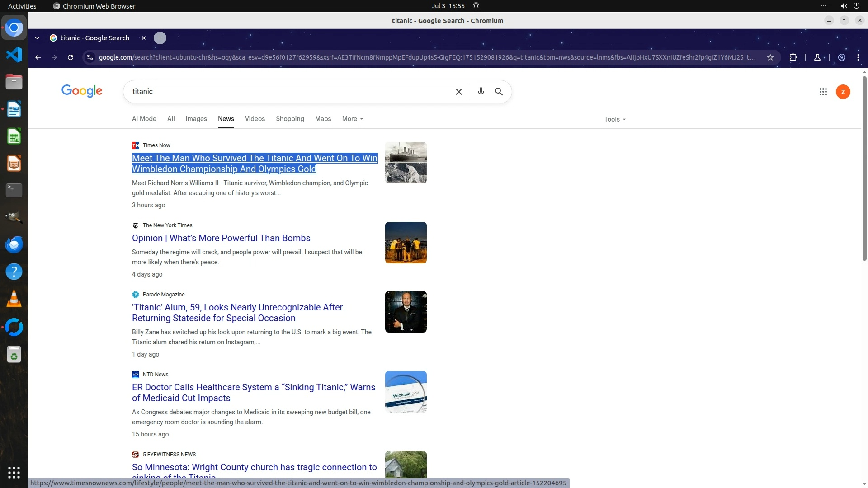The width and height of the screenshot is (868, 488).
Task: View site information icon in address bar
Action: 90,57
